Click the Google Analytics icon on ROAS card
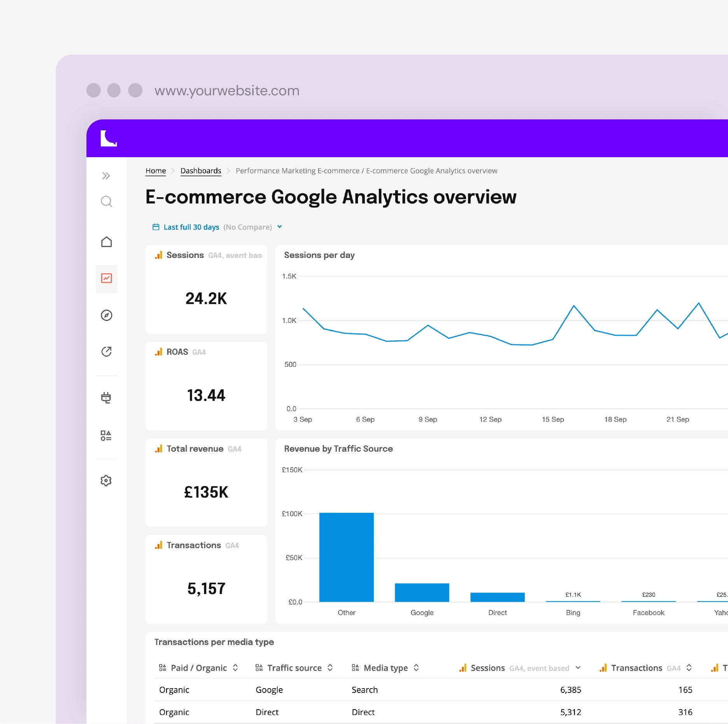The height and width of the screenshot is (724, 728). coord(159,352)
